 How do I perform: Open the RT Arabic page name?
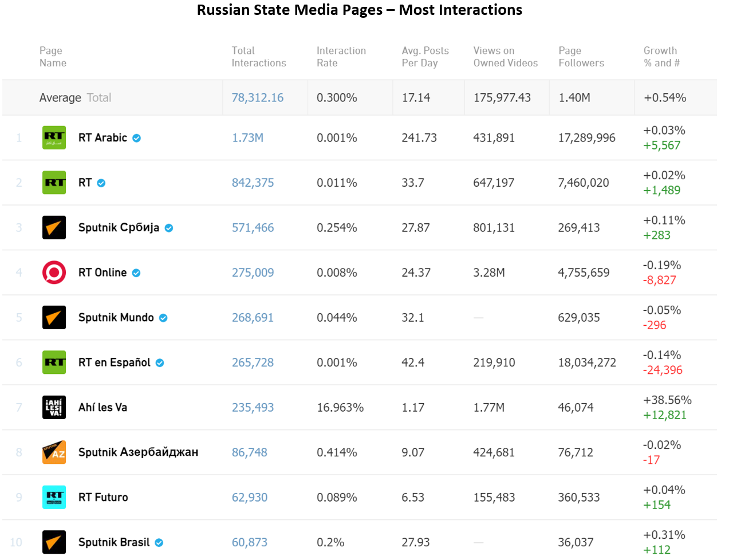tap(103, 137)
